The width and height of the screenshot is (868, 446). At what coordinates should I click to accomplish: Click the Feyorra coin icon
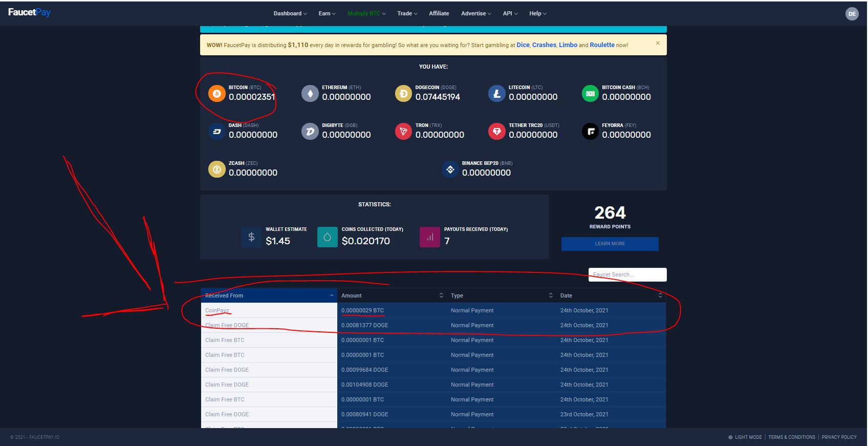[590, 132]
